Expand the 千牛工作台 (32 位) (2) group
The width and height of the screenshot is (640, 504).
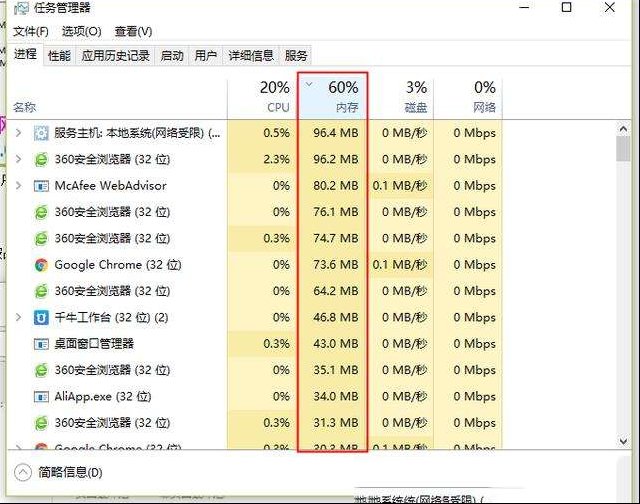pos(18,317)
